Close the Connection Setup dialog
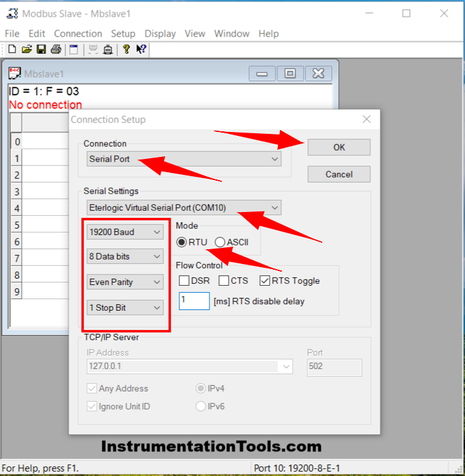Viewport: 465px width, 476px height. click(366, 119)
